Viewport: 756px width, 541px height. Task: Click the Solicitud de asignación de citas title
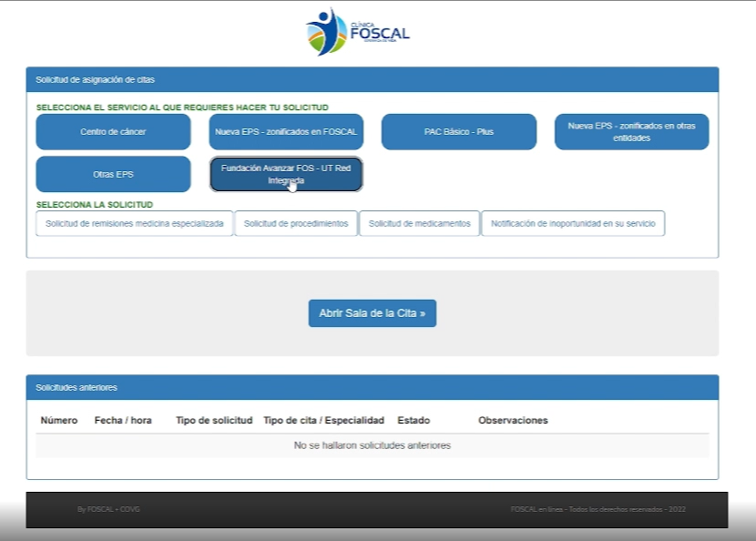(95, 80)
